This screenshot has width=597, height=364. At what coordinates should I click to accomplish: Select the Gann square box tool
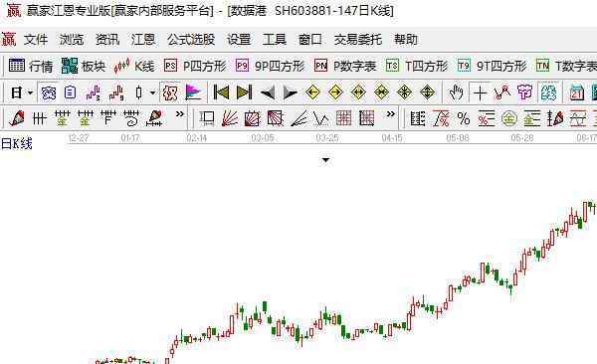pyautogui.click(x=207, y=118)
